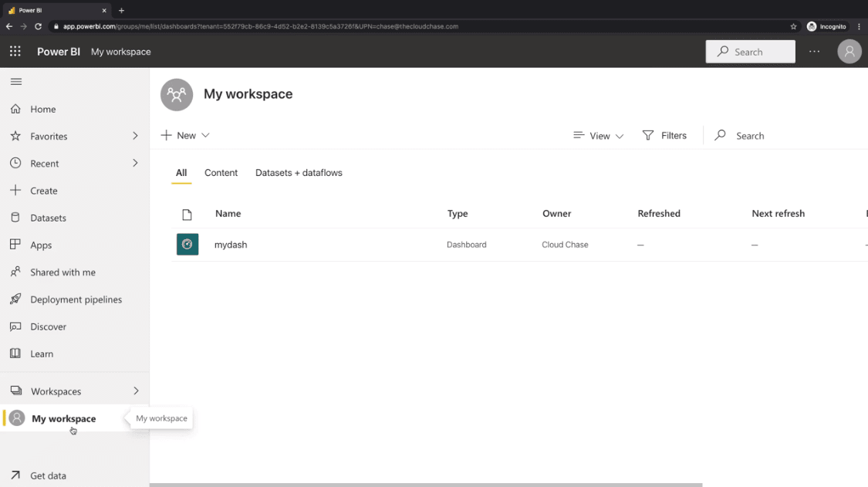Click the Workspaces monitor icon
The width and height of the screenshot is (868, 487).
tap(16, 391)
